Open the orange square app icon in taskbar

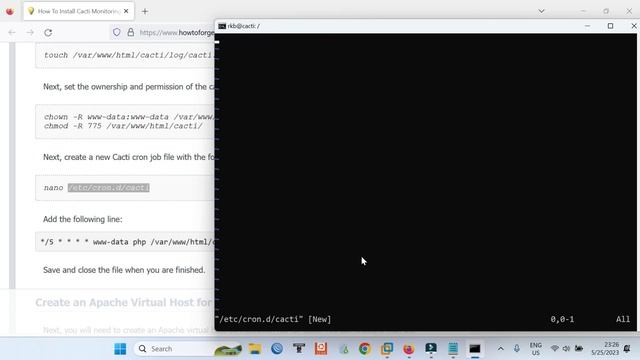(321, 349)
